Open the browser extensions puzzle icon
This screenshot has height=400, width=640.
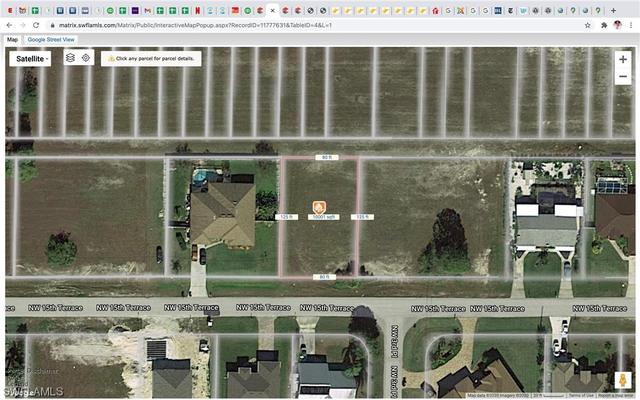[x=603, y=24]
